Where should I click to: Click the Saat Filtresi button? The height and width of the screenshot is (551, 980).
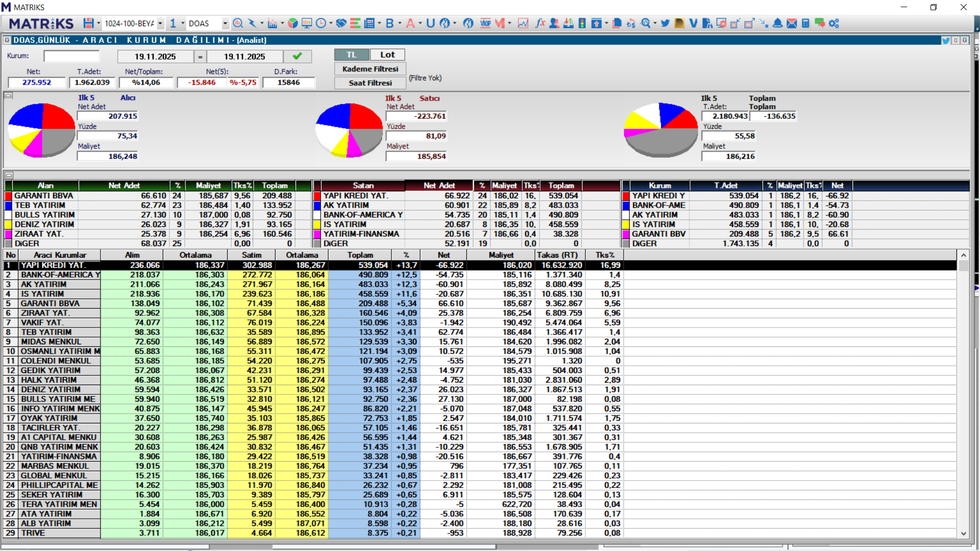pos(370,83)
